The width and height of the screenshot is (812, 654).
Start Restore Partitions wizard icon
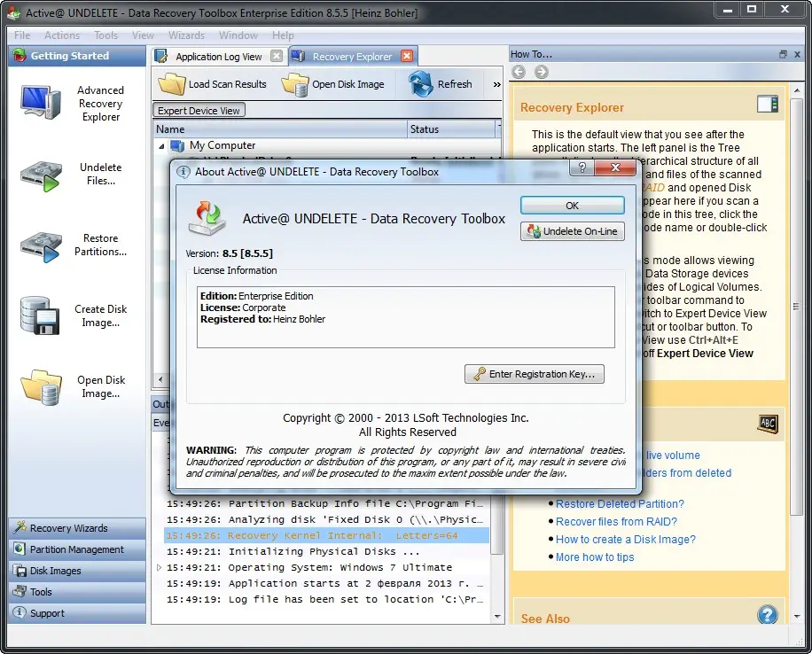[x=41, y=247]
